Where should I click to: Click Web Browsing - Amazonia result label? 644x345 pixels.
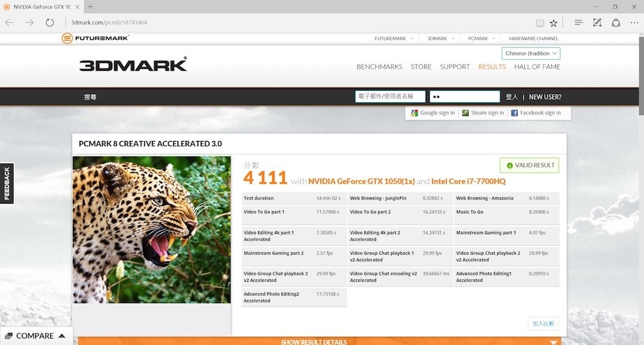[485, 198]
